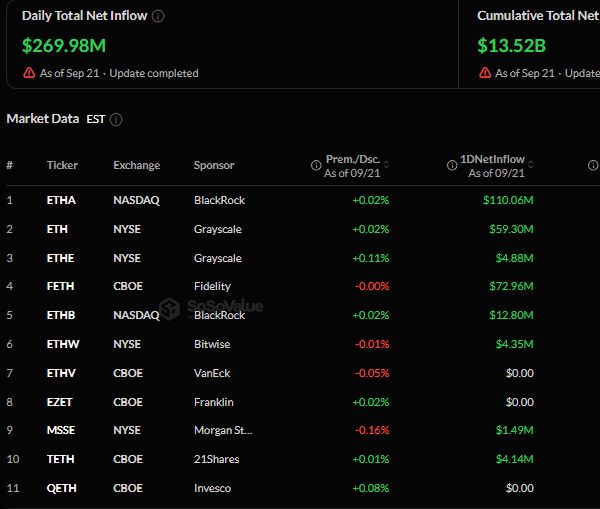This screenshot has width=600, height=509.
Task: Select the ETHW ticker
Action: click(x=63, y=344)
